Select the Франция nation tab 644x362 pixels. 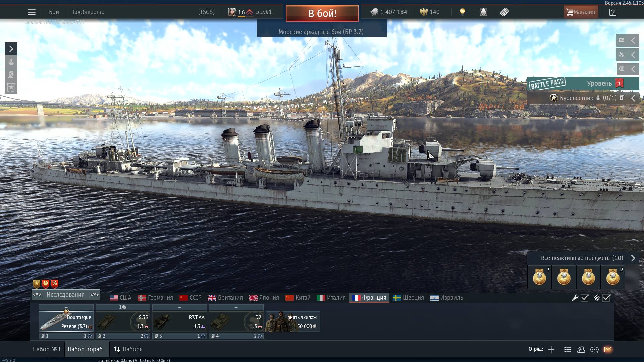pos(369,298)
